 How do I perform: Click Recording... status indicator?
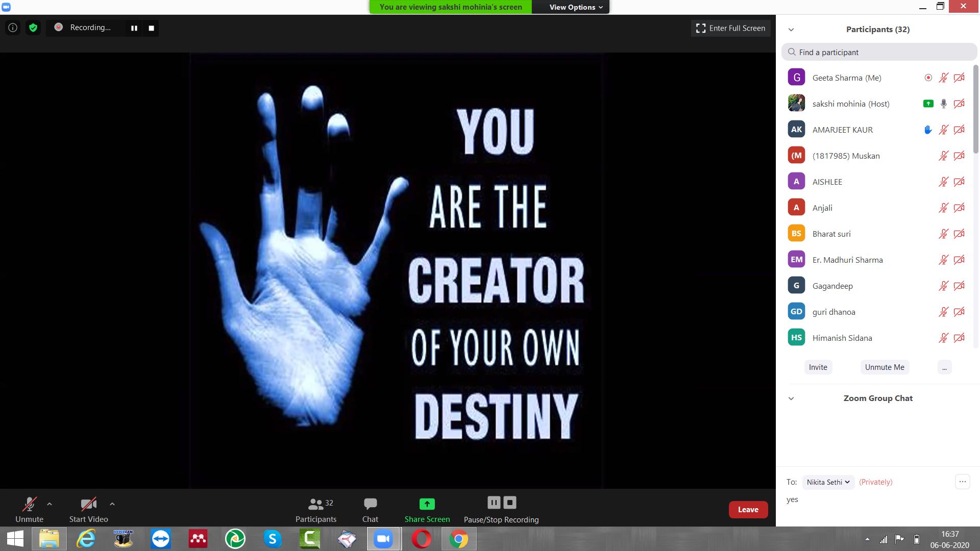(x=83, y=28)
